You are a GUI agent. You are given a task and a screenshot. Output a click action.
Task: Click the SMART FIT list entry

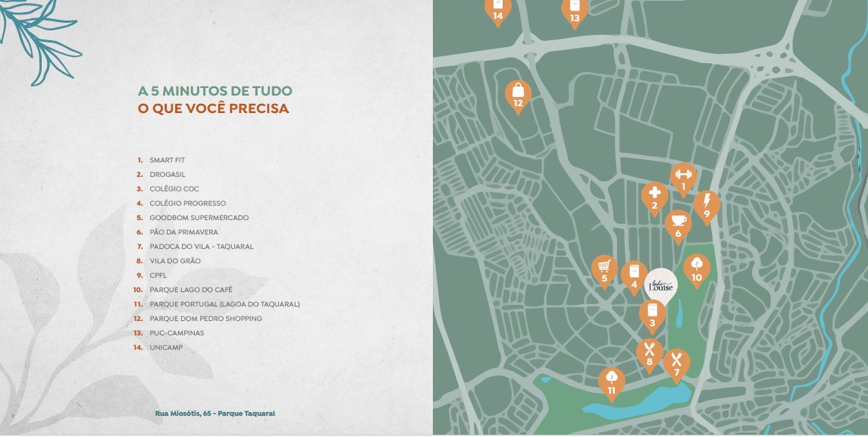[167, 160]
